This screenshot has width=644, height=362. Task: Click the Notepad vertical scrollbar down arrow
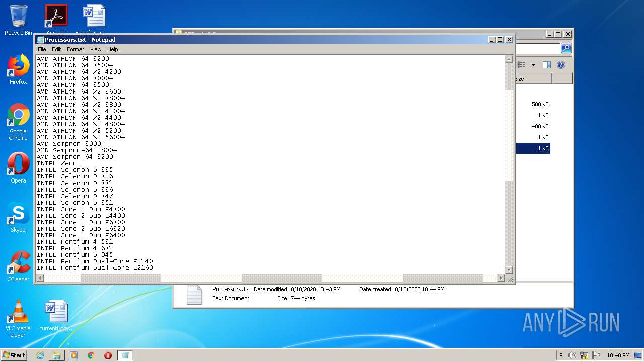coord(509,270)
